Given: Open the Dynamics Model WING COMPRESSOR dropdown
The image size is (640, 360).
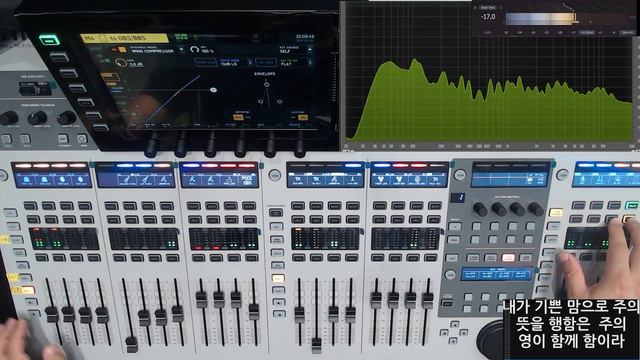Looking at the screenshot, I should tap(181, 50).
